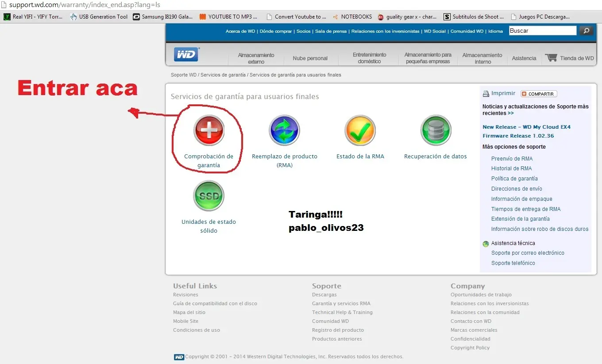Click the Acerca de WD link
Image resolution: width=602 pixels, height=364 pixels.
[x=240, y=31]
